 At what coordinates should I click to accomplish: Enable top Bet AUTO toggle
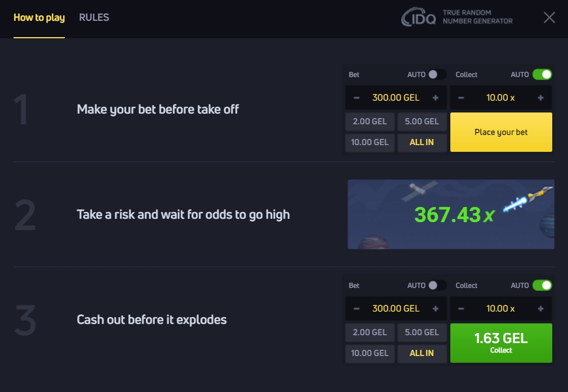pyautogui.click(x=436, y=75)
